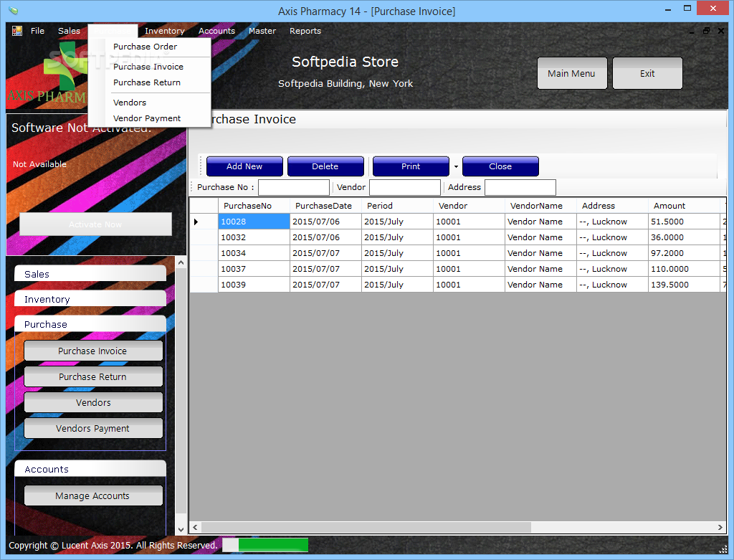This screenshot has width=734, height=560.
Task: Open Manage Accounts from the sidebar
Action: [93, 496]
